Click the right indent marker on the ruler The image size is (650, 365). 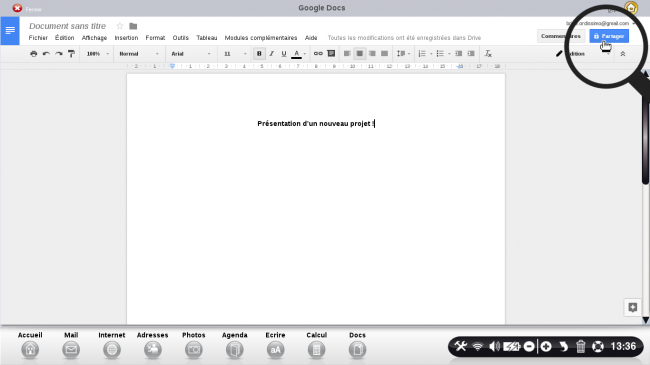pos(460,66)
